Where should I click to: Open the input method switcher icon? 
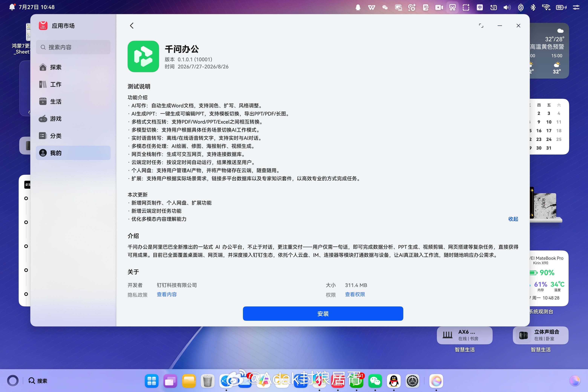[x=479, y=7]
